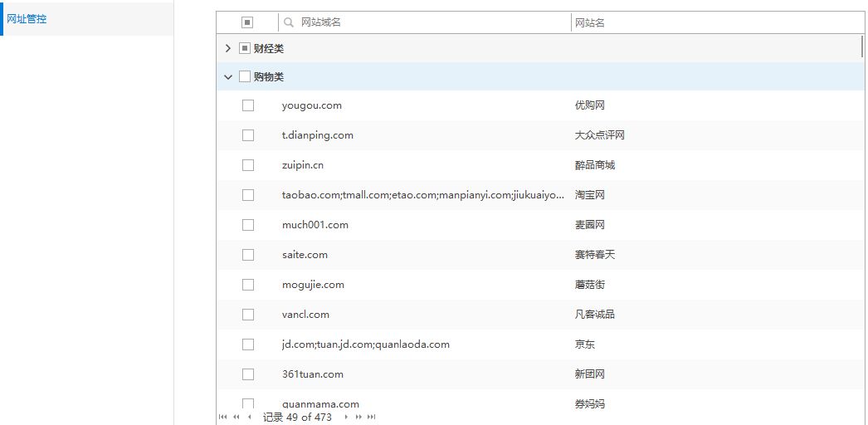
Task: Select the 财经类 group label
Action: tap(269, 49)
